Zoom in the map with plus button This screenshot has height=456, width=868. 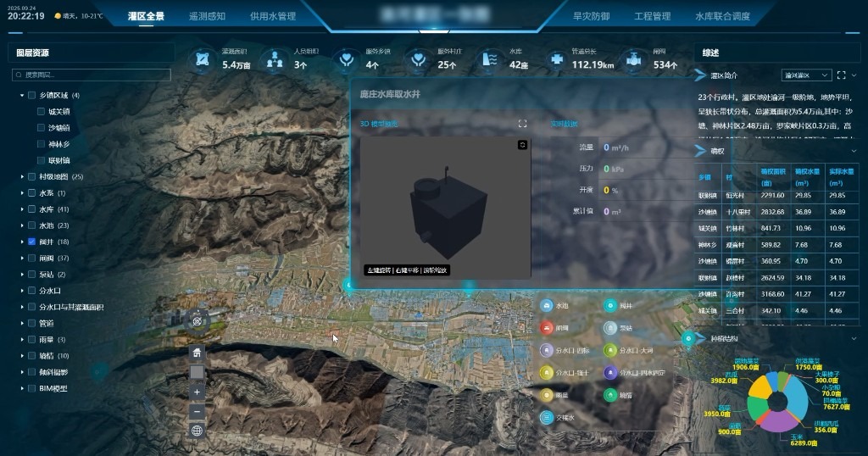click(197, 392)
